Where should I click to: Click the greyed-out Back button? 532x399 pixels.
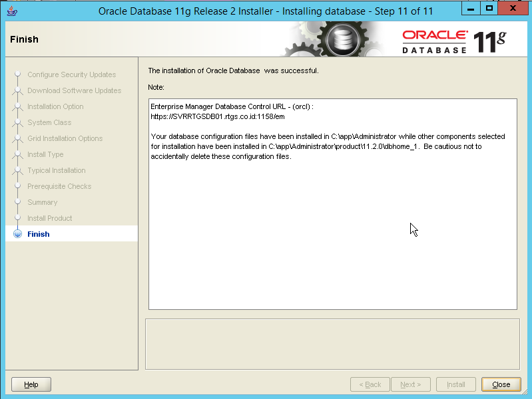point(370,384)
